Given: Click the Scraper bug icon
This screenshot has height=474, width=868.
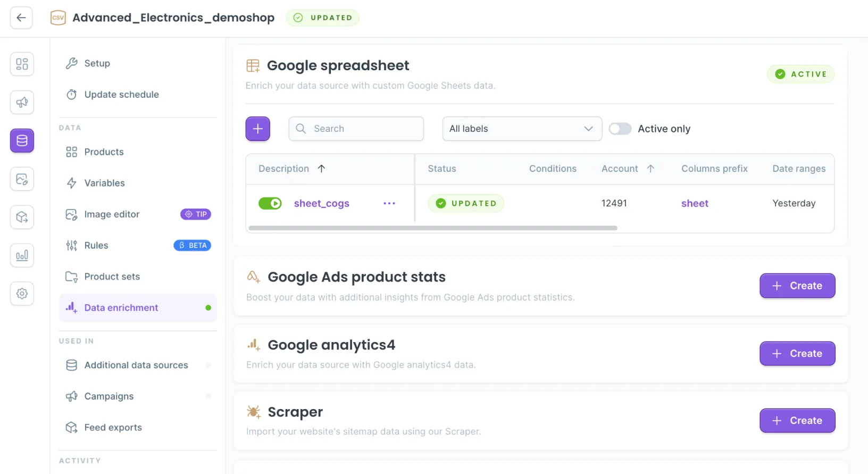Looking at the screenshot, I should click(253, 412).
